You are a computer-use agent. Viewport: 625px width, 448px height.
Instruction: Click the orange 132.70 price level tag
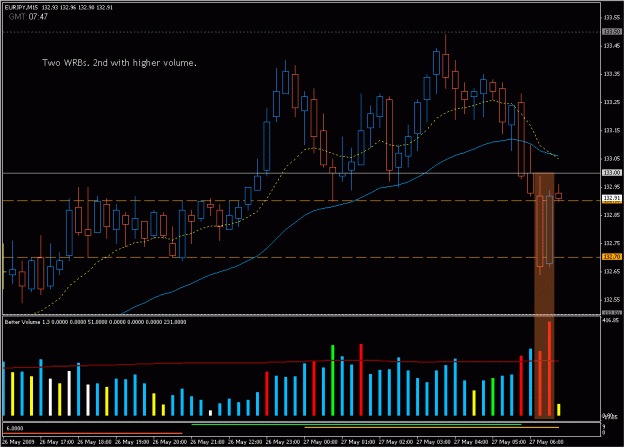pos(611,257)
